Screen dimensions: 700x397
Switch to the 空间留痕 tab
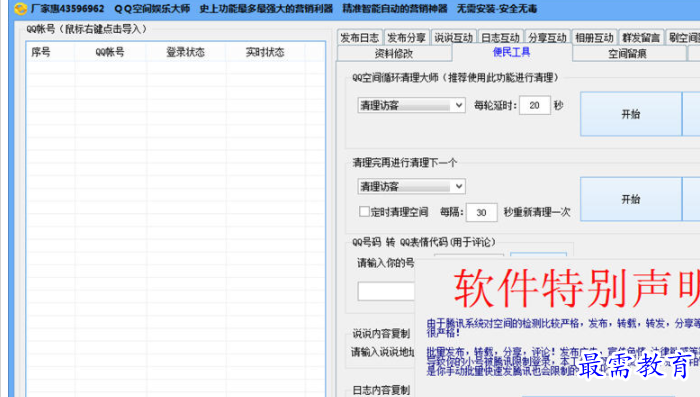coord(628,54)
